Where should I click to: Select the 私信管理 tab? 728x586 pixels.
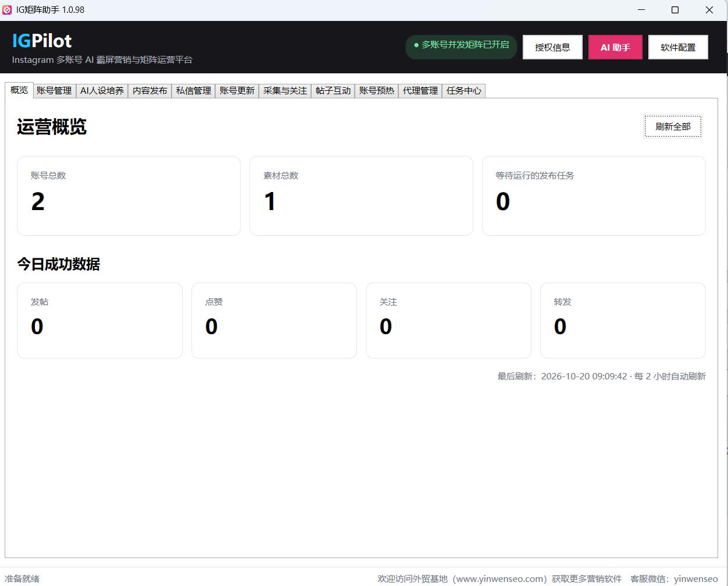click(194, 91)
